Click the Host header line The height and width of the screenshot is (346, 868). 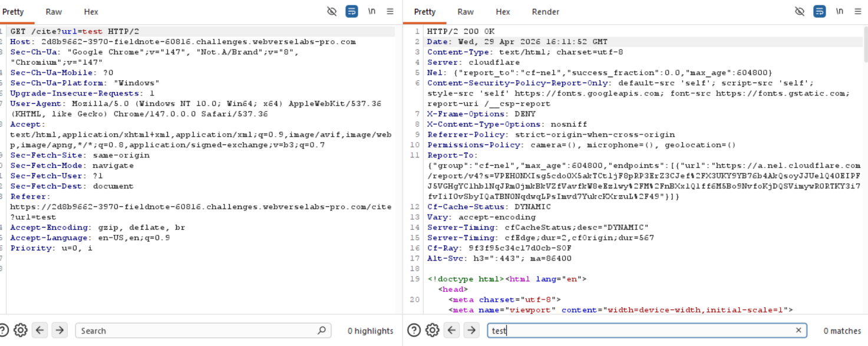click(x=183, y=42)
